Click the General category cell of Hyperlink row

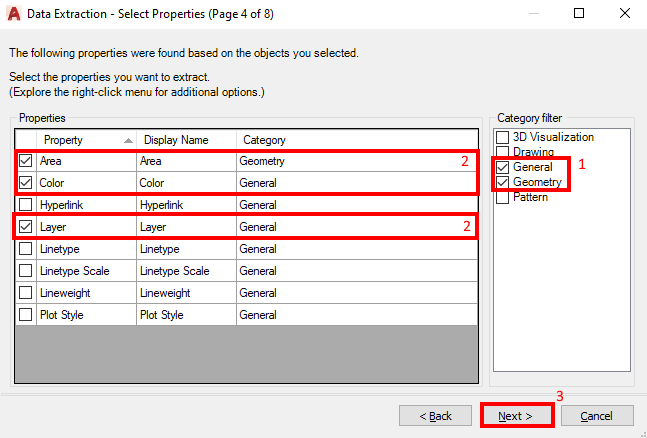tap(357, 205)
